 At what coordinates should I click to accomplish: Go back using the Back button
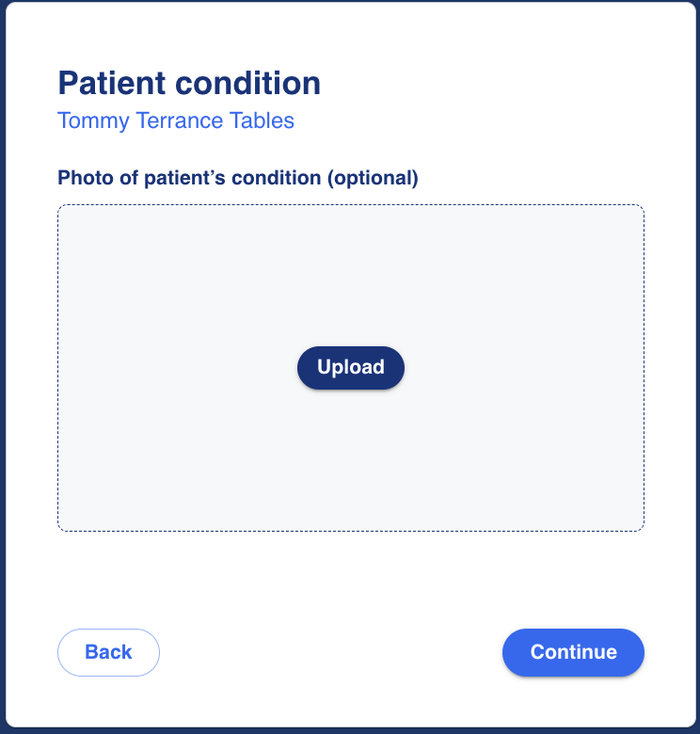(108, 652)
